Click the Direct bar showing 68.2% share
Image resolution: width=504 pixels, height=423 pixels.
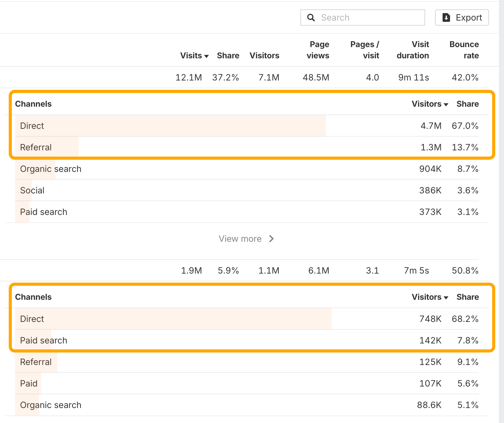pos(173,319)
